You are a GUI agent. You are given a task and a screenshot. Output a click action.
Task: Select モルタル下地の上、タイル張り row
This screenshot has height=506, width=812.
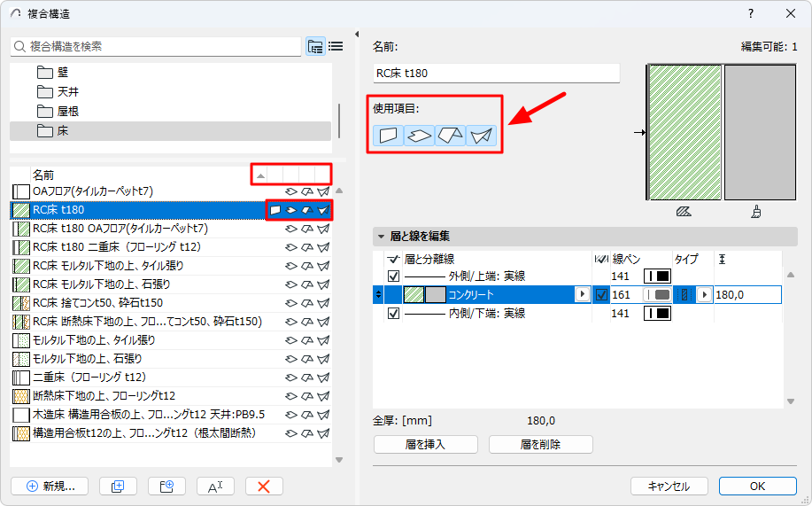170,340
